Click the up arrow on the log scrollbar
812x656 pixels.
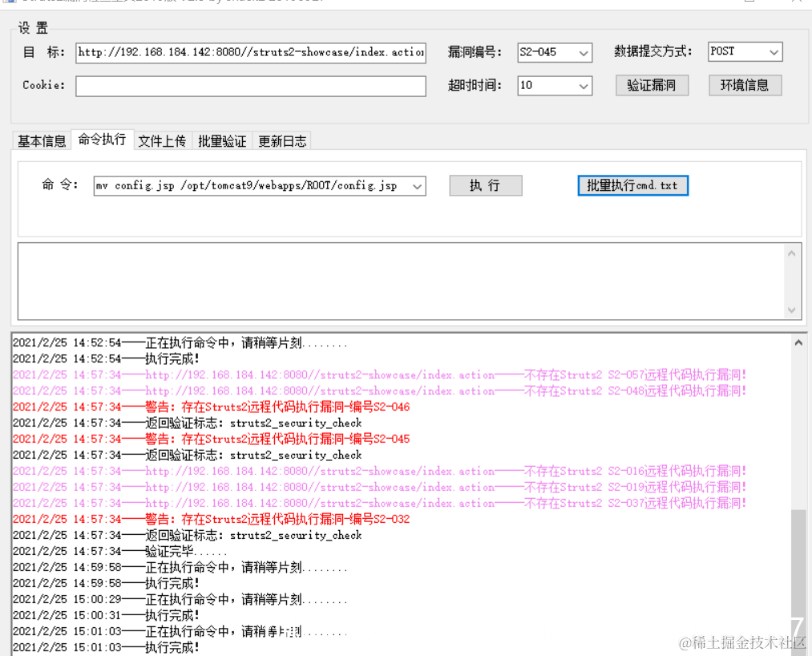798,341
